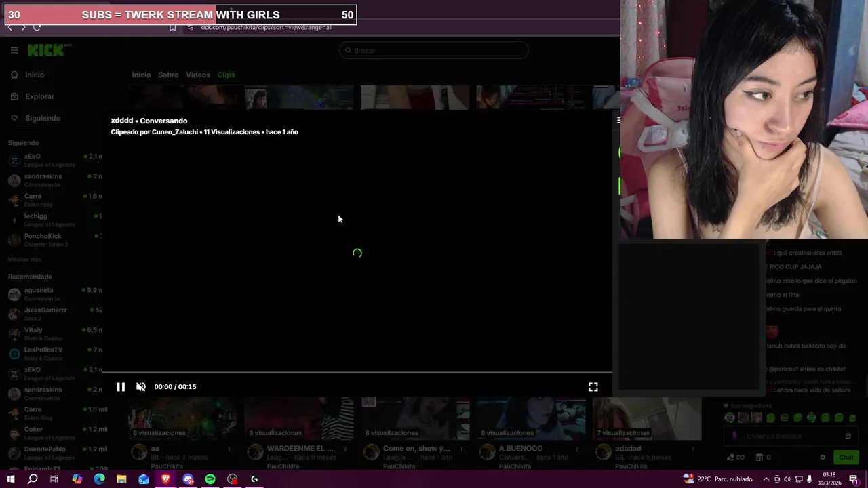This screenshot has height=488, width=868.
Task: Open options menu for Come on, show y... clip
Action: click(461, 449)
